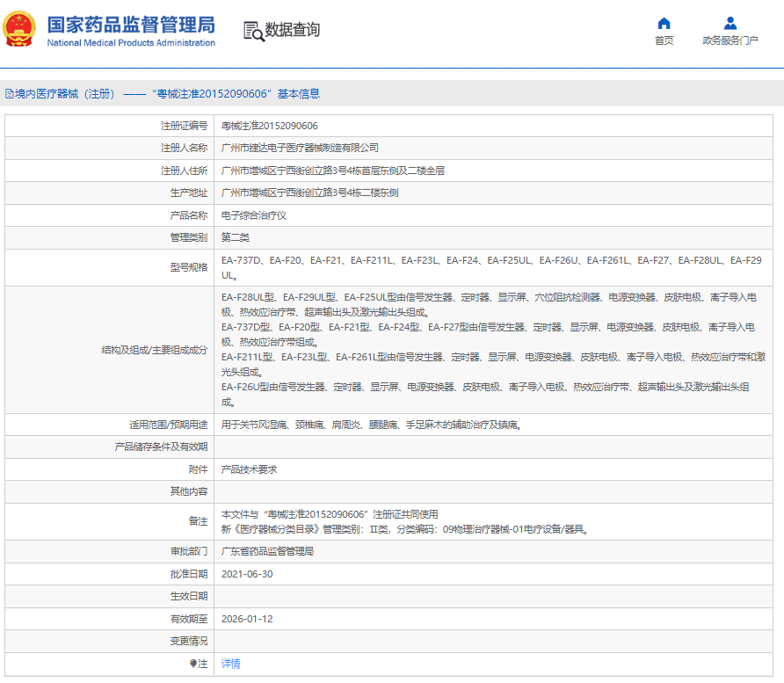Click the 生效日期 label

[189, 596]
